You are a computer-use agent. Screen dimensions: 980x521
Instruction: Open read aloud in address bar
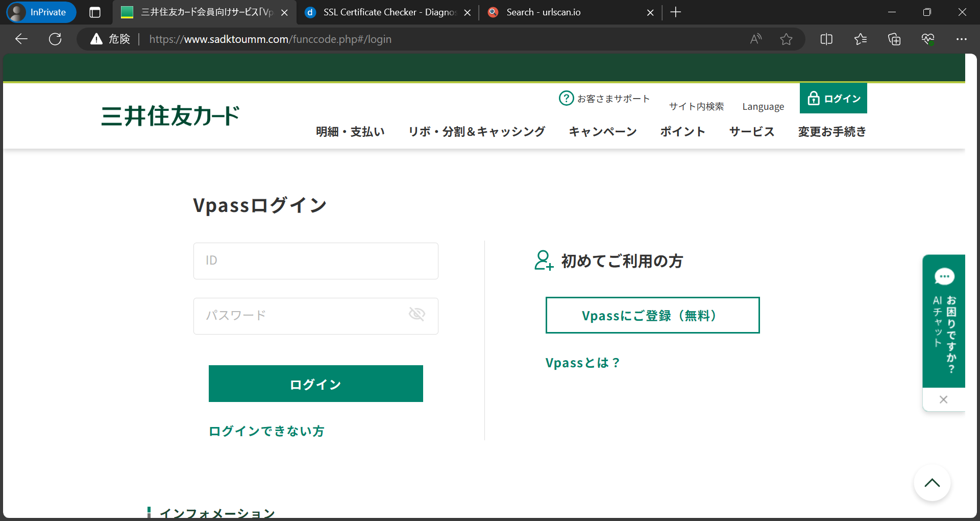756,39
